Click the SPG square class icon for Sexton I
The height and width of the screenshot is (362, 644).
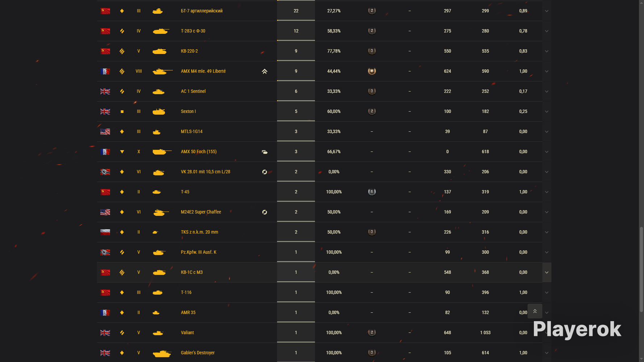122,111
